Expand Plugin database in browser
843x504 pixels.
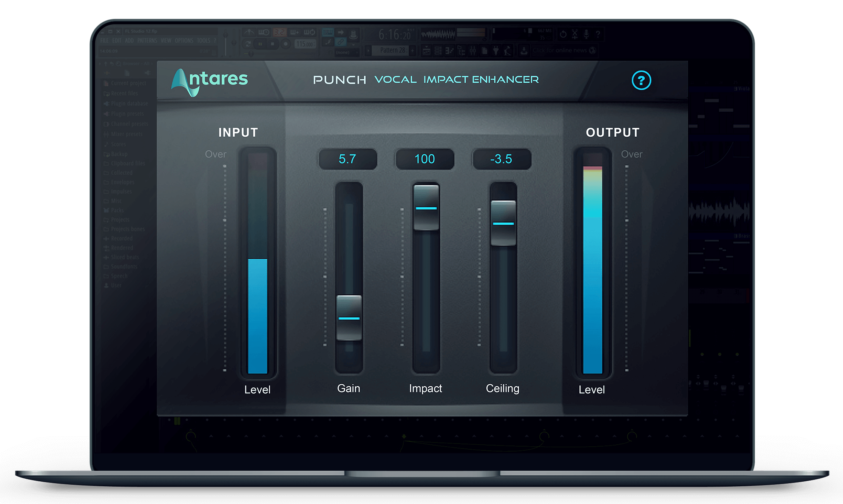point(126,103)
